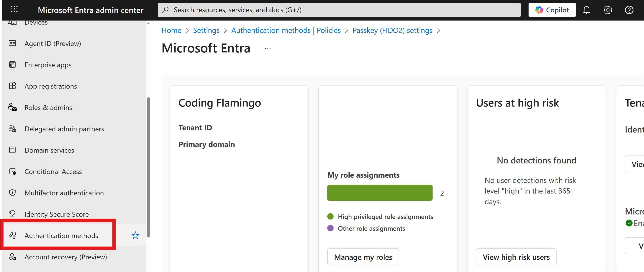Select the Identity Secure Score trophy icon
Screen dimensions: 644x272
[12, 214]
